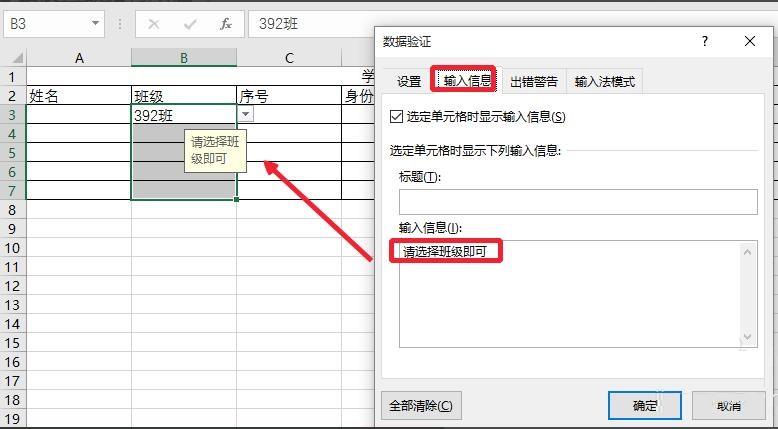Image resolution: width=778 pixels, height=429 pixels.
Task: Expand the Name Box dropdown arrow
Action: [95, 23]
